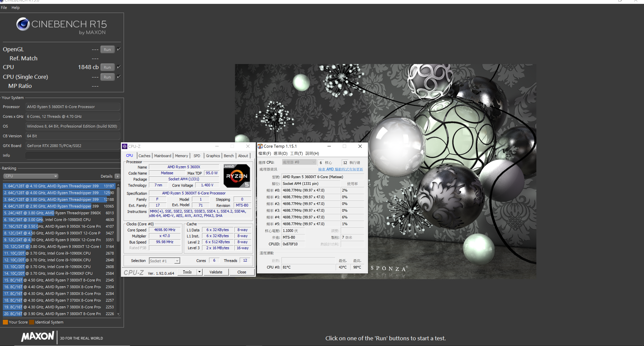Select ranking row 18 Ryzen 7 3700X
644x346 pixels.
[x=59, y=300]
